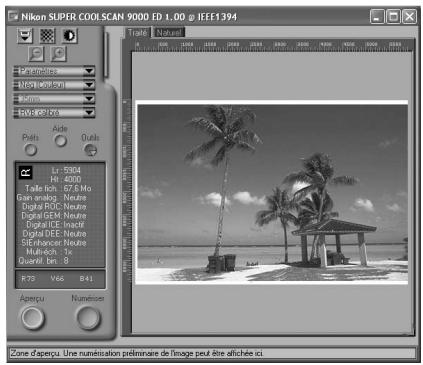Viewport: 423px width, 365px height.
Task: Click the status bar Zone d'aperçu message
Action: click(212, 353)
